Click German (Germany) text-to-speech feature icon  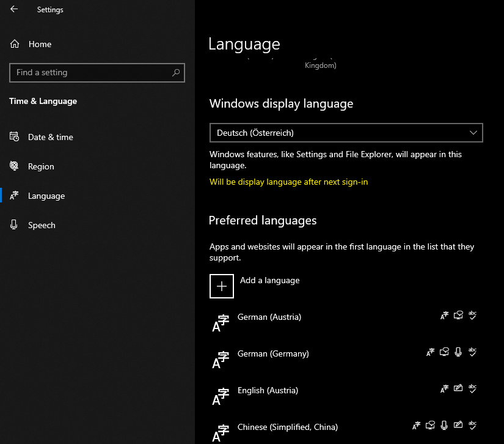pos(444,352)
